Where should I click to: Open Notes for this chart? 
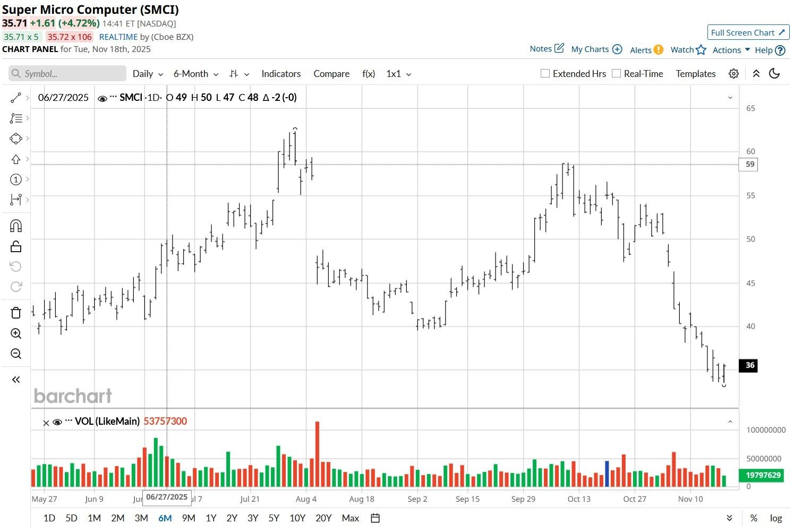pos(547,49)
